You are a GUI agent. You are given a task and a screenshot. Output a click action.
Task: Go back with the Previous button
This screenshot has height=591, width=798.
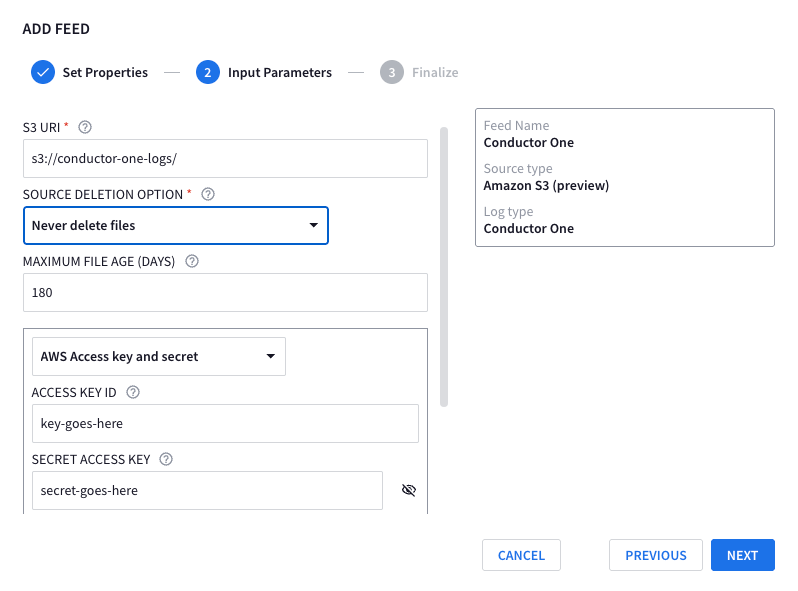pos(656,555)
